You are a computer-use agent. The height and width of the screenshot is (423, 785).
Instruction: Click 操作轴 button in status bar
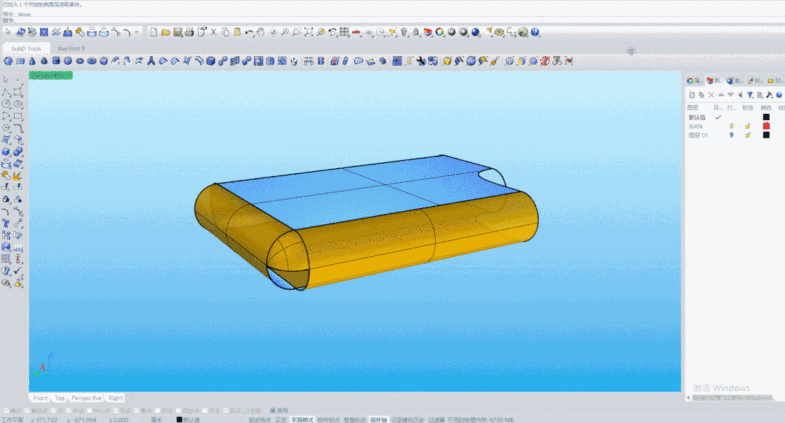point(378,420)
